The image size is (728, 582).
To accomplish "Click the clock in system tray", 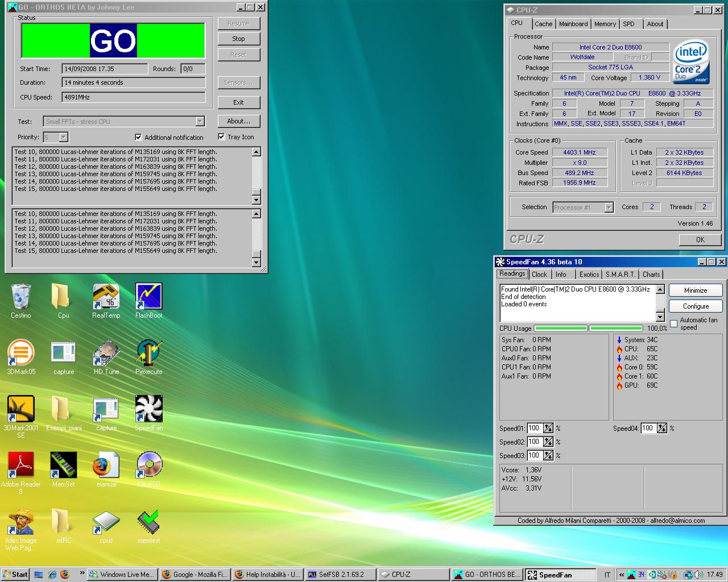I will pyautogui.click(x=715, y=575).
